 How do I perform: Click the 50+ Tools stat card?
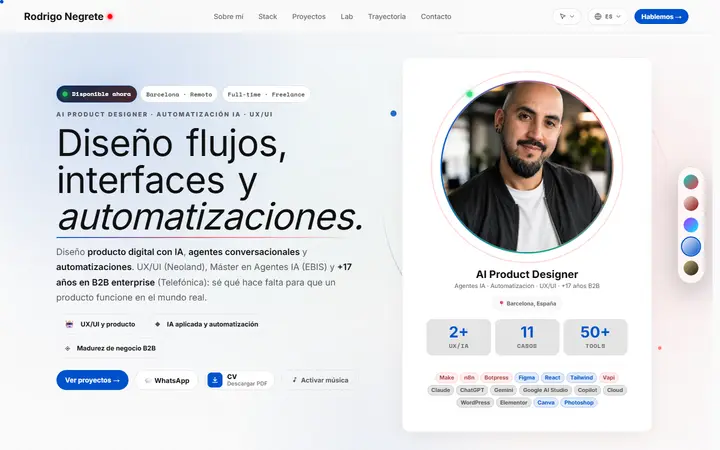[x=595, y=337]
